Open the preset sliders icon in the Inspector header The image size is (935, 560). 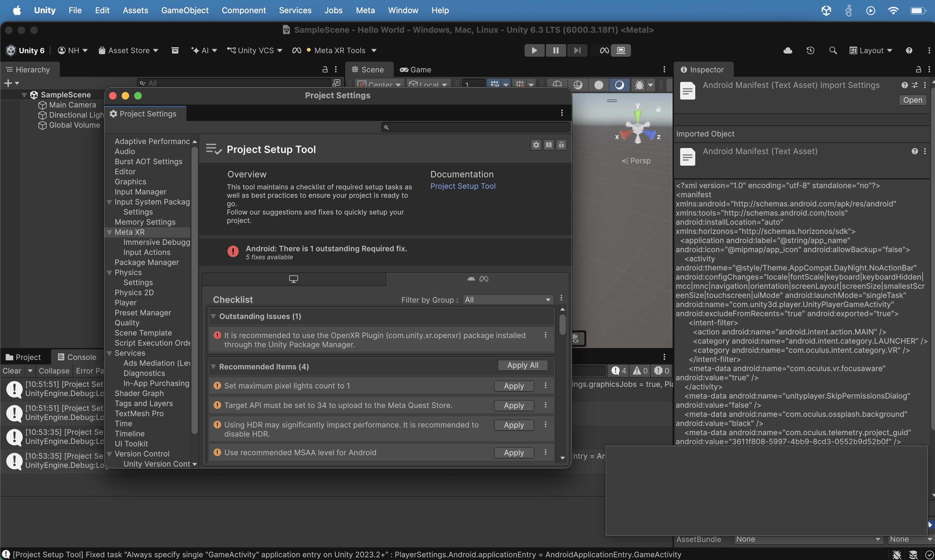(915, 85)
